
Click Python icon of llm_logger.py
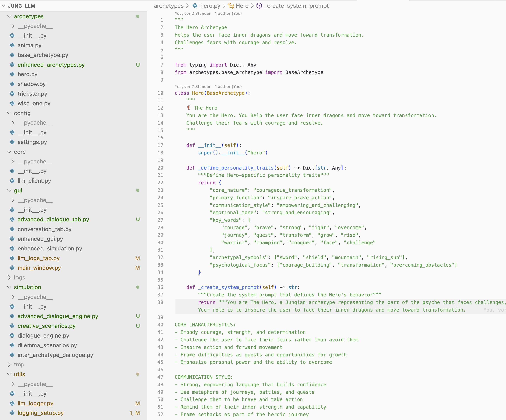[x=12, y=403]
